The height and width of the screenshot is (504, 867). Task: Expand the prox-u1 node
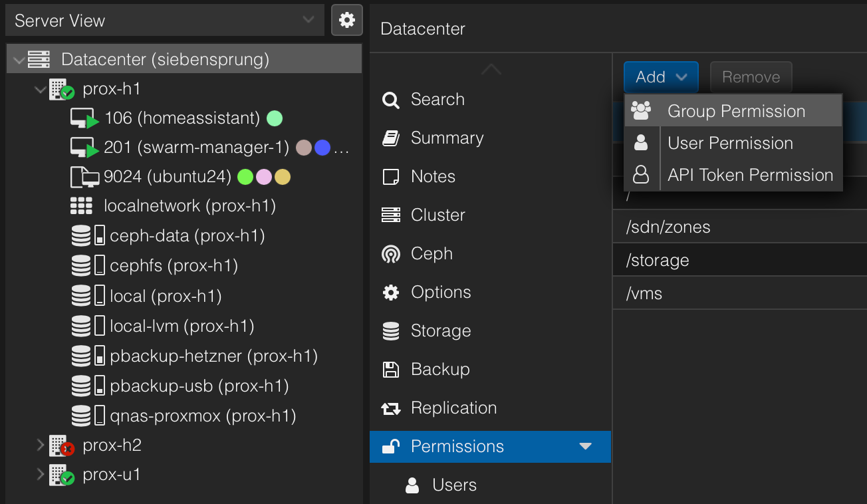click(x=41, y=474)
